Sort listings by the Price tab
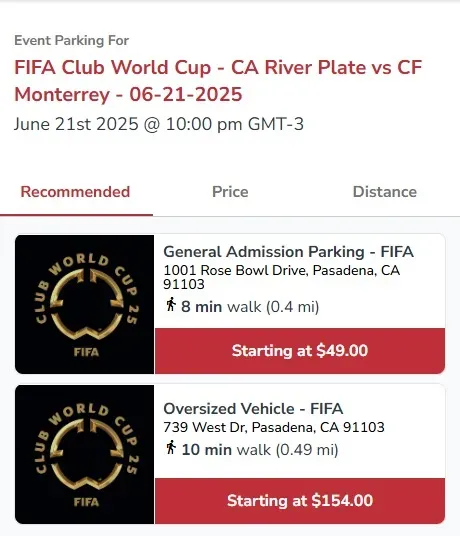Screen dimensions: 460x536 point(230,192)
